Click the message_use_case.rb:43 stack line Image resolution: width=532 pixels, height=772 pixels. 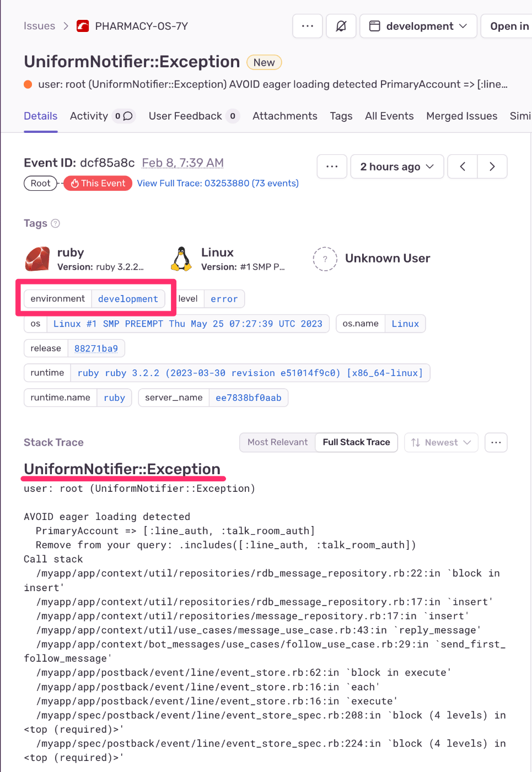tap(259, 630)
